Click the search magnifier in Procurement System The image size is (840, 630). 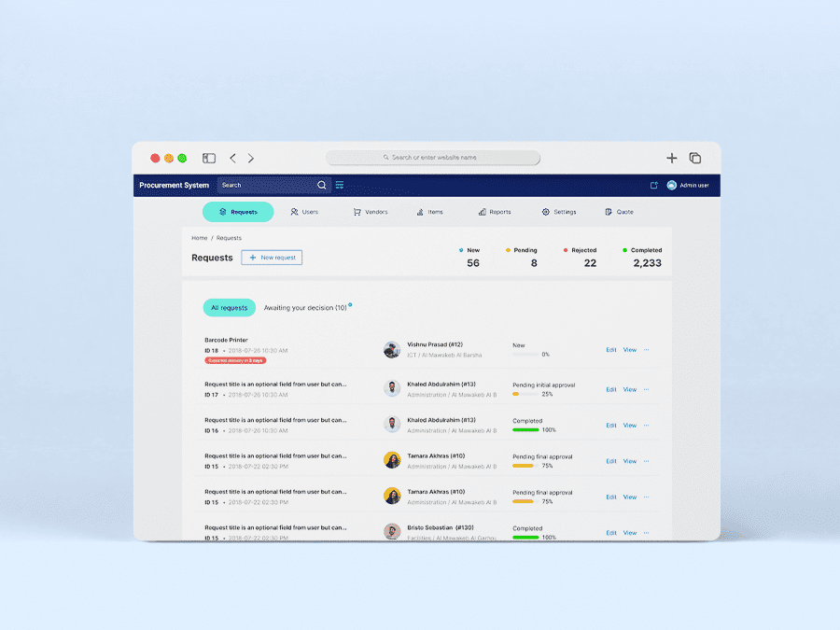(x=321, y=185)
